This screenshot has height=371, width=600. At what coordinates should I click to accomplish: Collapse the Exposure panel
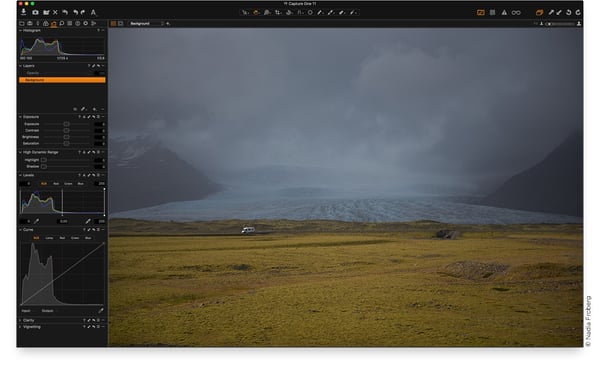(20, 117)
